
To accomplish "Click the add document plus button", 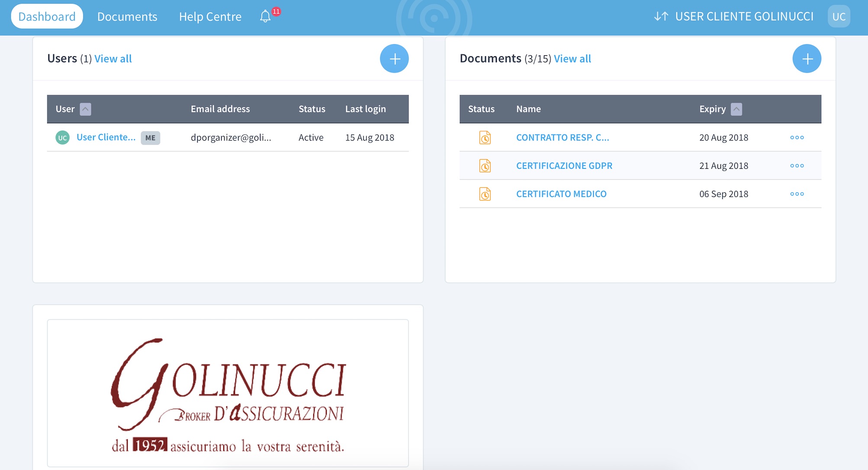I will 807,58.
